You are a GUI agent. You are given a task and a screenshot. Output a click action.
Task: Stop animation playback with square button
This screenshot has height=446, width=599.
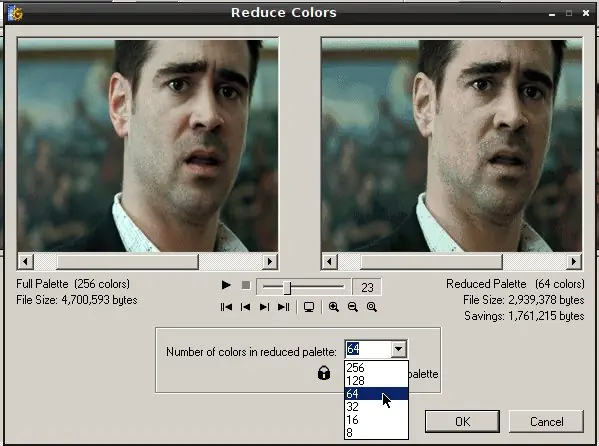pos(246,285)
